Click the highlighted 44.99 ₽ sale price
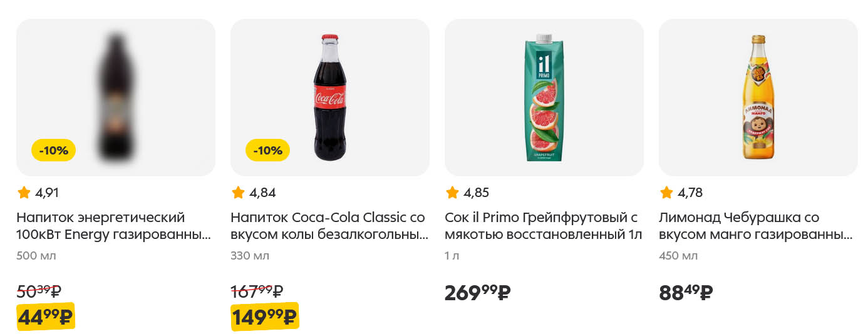The width and height of the screenshot is (868, 334). click(x=46, y=318)
